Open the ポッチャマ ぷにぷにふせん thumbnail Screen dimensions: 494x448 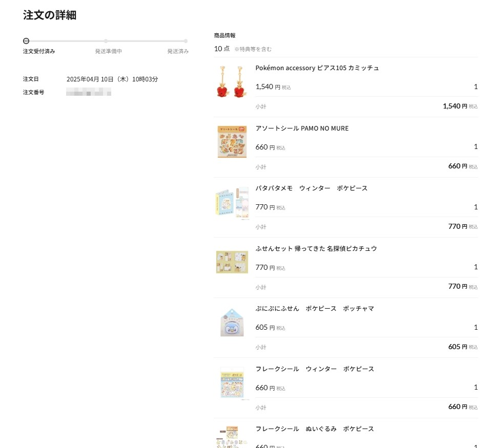point(232,323)
